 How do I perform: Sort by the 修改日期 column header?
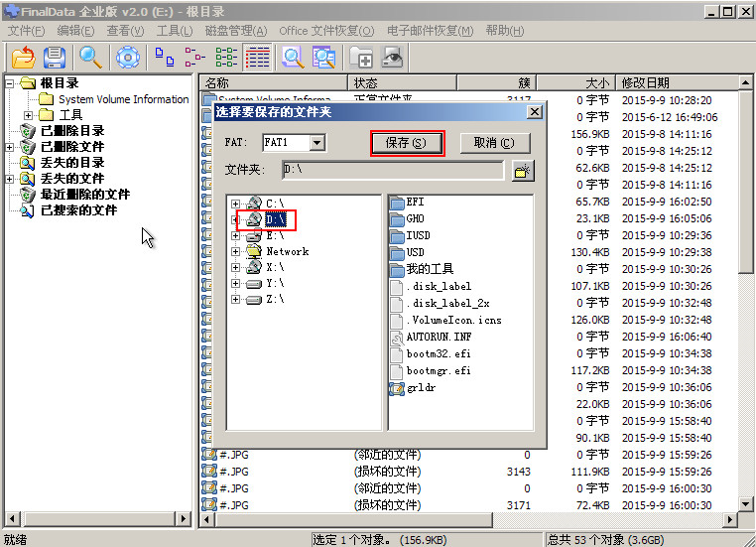[677, 83]
